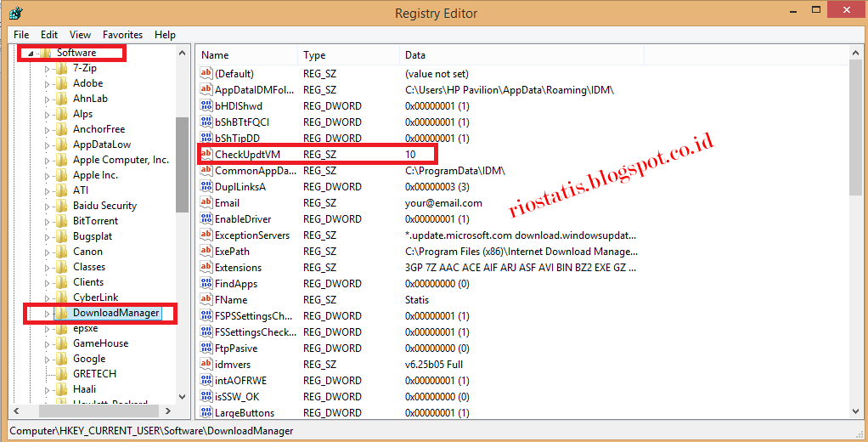
Task: Select the Haali key
Action: tap(84, 389)
